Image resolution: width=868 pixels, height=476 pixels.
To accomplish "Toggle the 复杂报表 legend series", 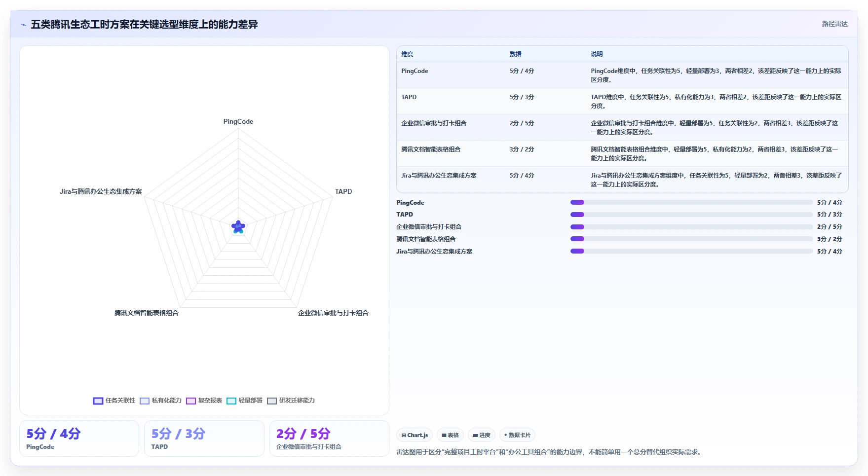I will [204, 401].
